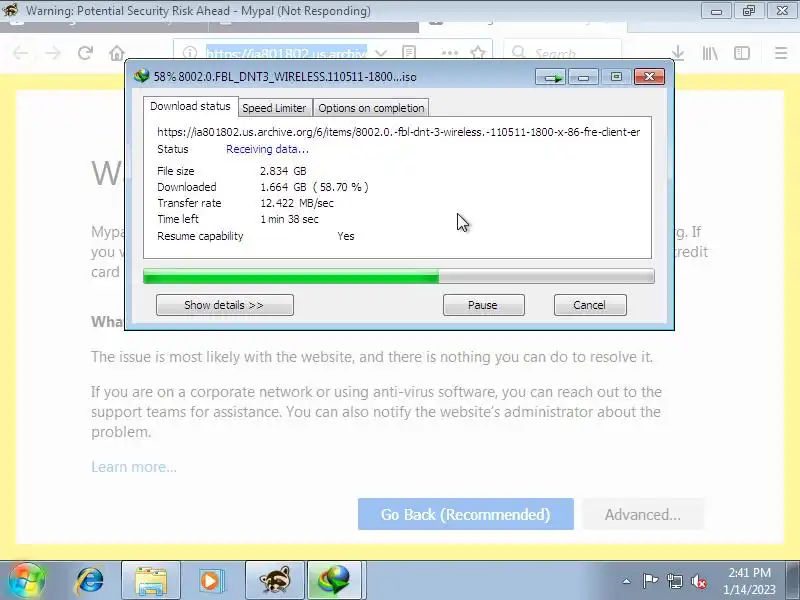Cancel the download in progress
The height and width of the screenshot is (600, 800).
coord(590,305)
